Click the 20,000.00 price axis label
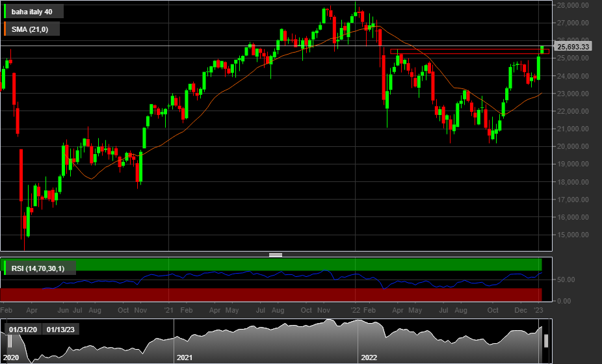Screen dimensions: 602x364 (573, 146)
